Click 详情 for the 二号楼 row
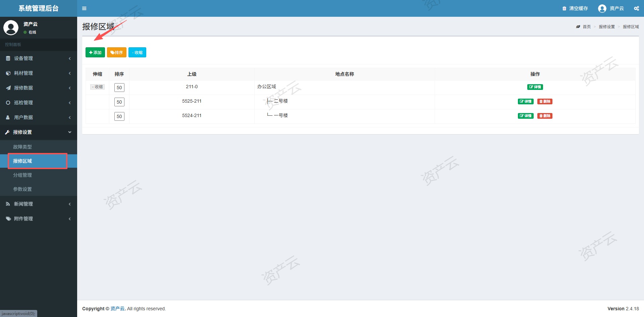 [x=526, y=101]
